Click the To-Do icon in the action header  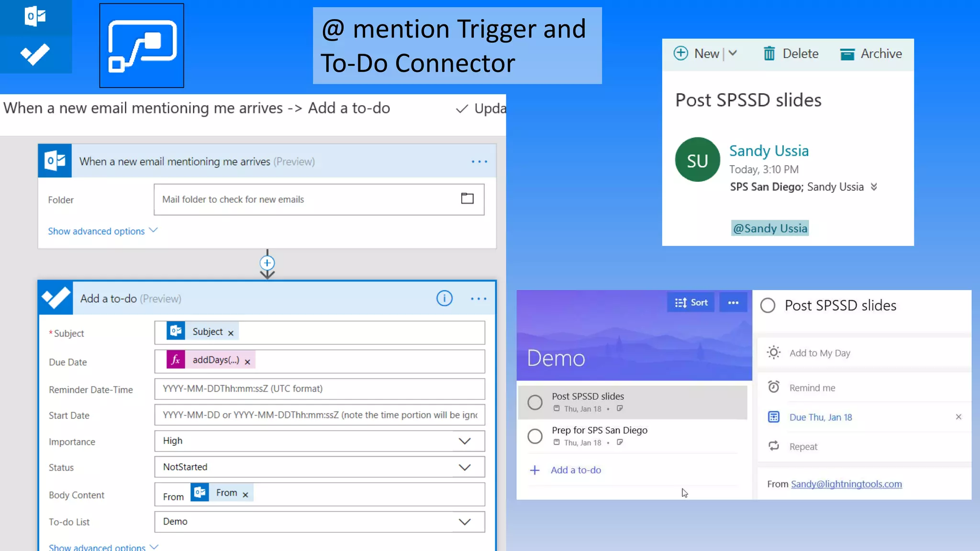pos(56,298)
